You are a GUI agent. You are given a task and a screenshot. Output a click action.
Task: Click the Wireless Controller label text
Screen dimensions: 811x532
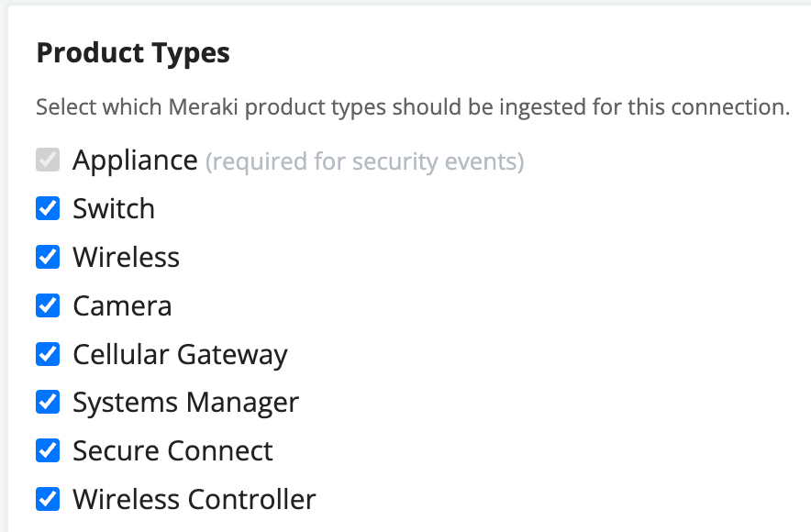(x=194, y=499)
